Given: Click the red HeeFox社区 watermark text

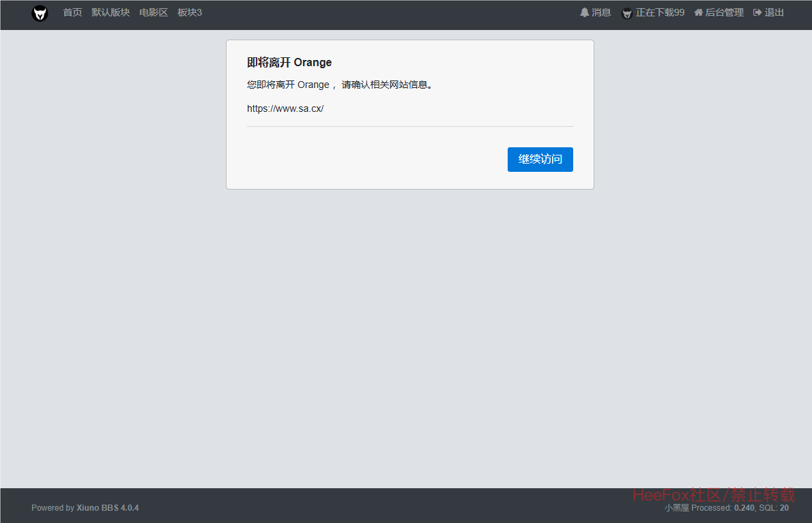Looking at the screenshot, I should coord(713,494).
